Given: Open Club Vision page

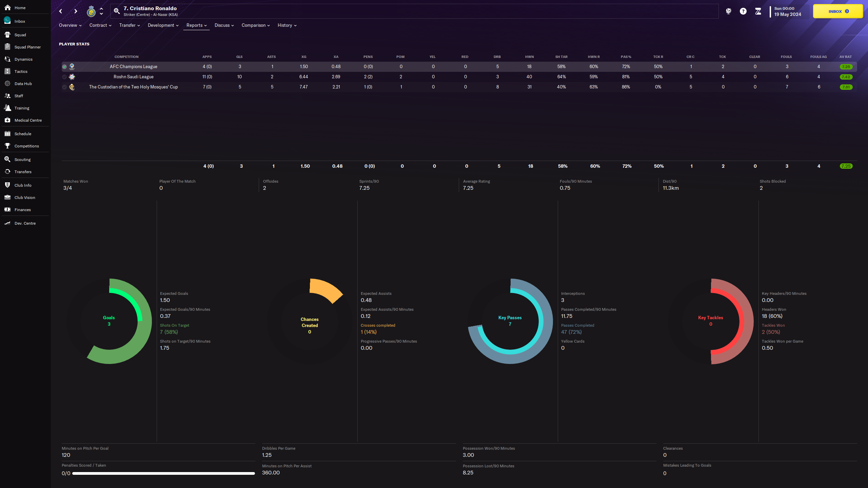Looking at the screenshot, I should (24, 197).
